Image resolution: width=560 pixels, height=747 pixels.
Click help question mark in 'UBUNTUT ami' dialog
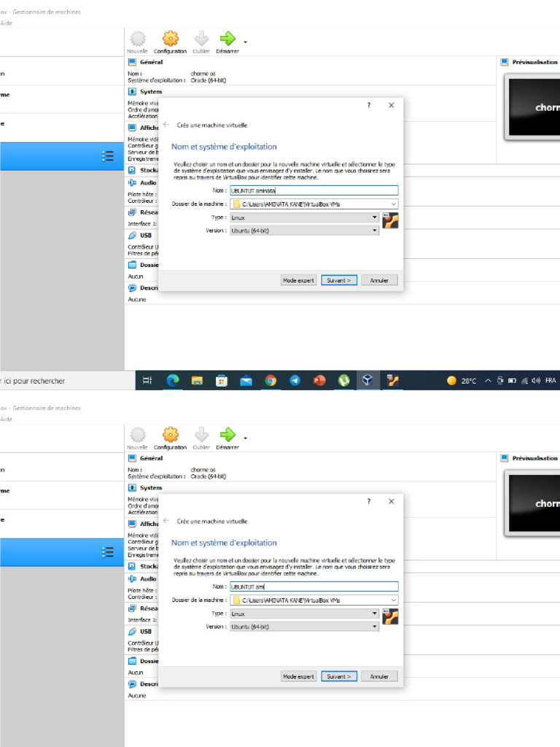pos(368,501)
